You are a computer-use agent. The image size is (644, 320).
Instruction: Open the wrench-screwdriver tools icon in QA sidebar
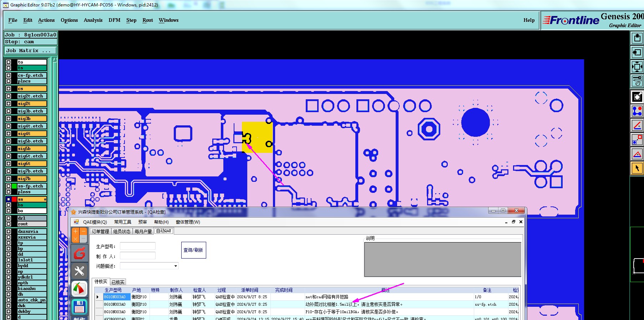[79, 271]
